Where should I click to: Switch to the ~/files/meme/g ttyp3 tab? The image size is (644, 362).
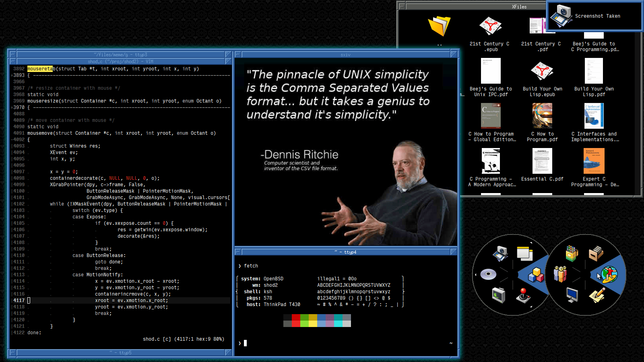[120, 55]
